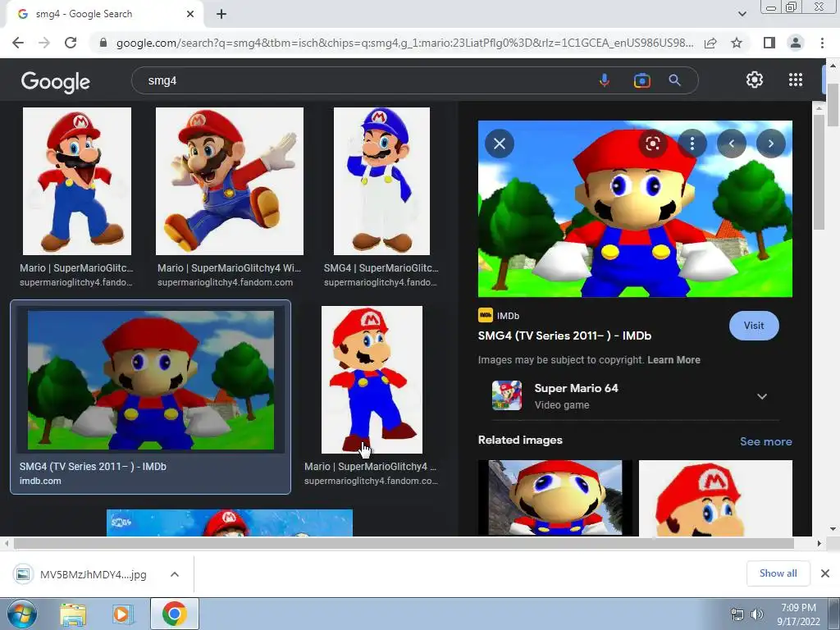
Task: Show next image with the right chevron
Action: pyautogui.click(x=771, y=144)
